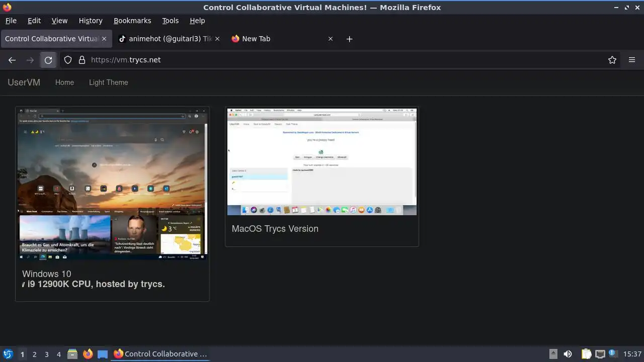Open the file manager taskbar icon
Screen dimensions: 644x362
coord(72,354)
